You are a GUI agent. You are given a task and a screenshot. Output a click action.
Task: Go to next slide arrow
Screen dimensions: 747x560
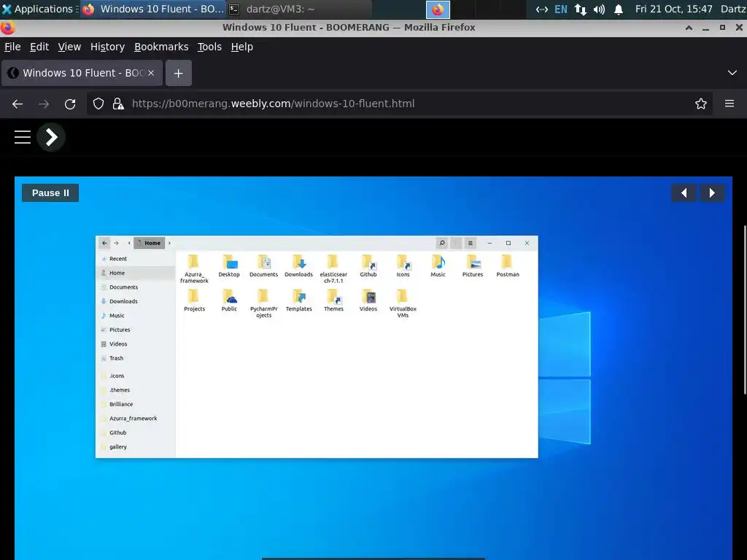(x=712, y=192)
